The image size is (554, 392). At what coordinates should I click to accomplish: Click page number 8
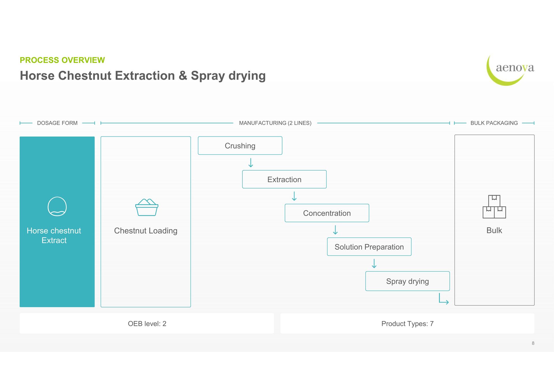pos(533,343)
